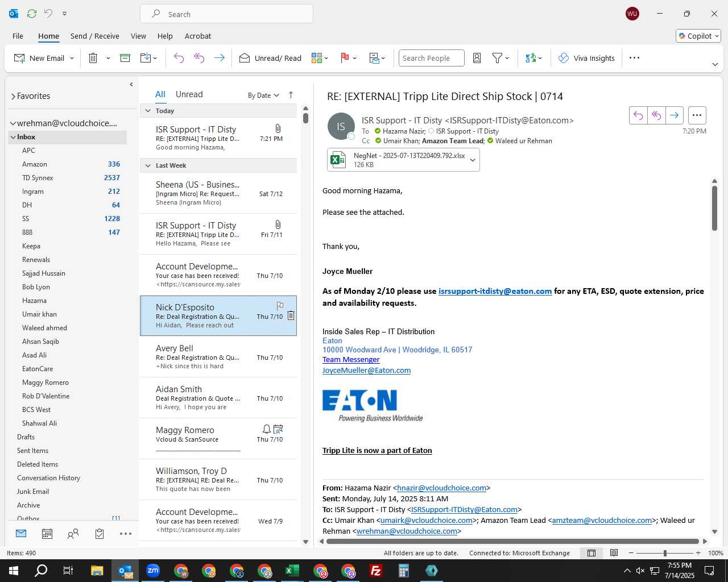728x582 pixels.
Task: Click the Delete trash icon in ribbon
Action: pos(93,58)
